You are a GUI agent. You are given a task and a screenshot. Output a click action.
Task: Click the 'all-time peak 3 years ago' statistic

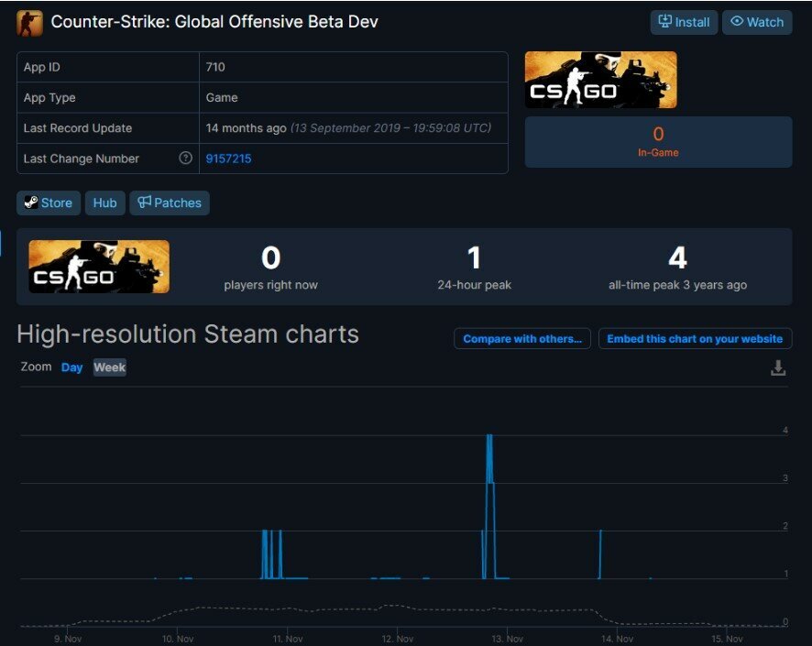tap(677, 268)
